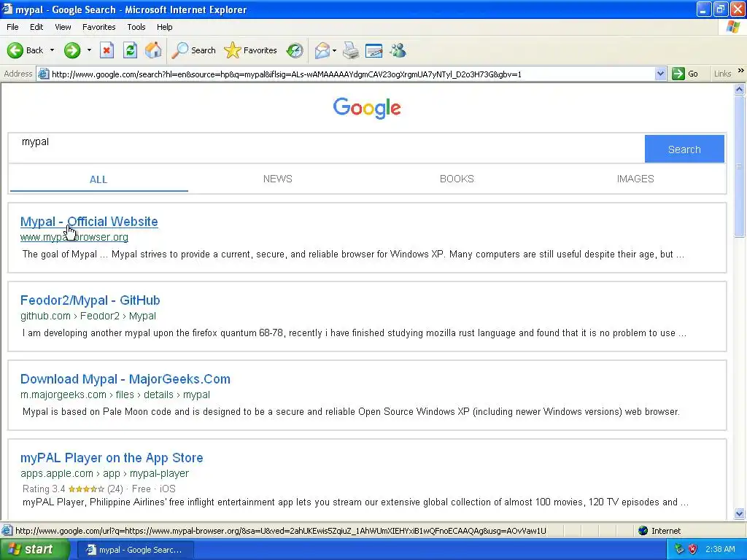Click the Mail envelope icon
747x560 pixels.
[322, 50]
